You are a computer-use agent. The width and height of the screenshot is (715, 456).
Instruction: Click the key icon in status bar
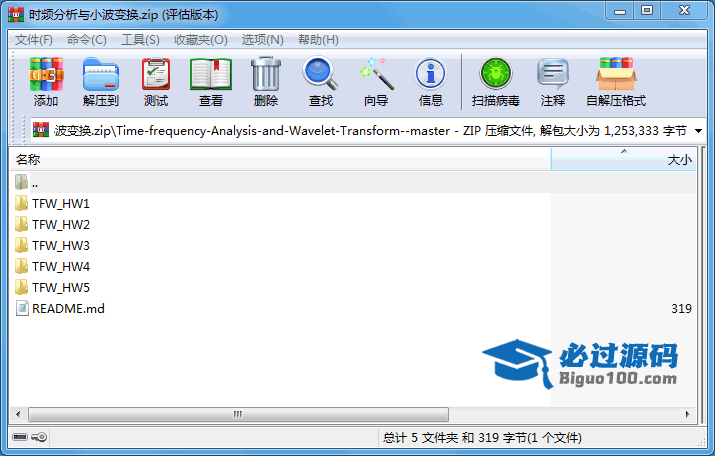point(39,437)
